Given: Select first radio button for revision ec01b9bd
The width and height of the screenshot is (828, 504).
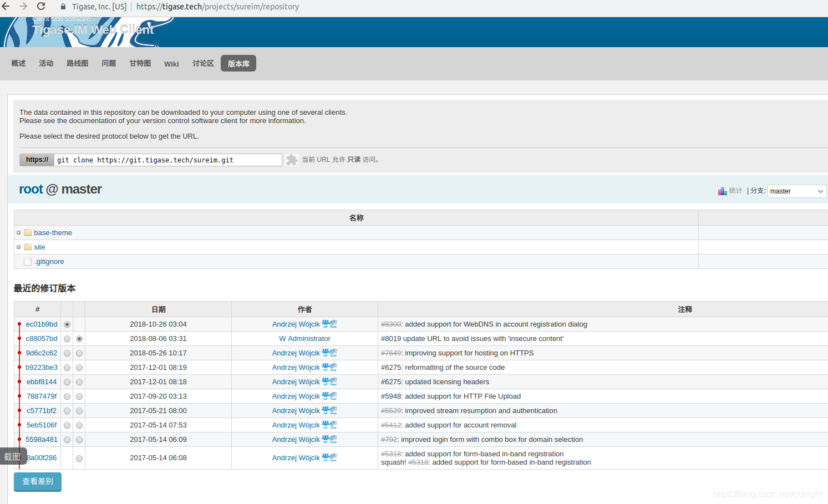Looking at the screenshot, I should click(x=67, y=324).
